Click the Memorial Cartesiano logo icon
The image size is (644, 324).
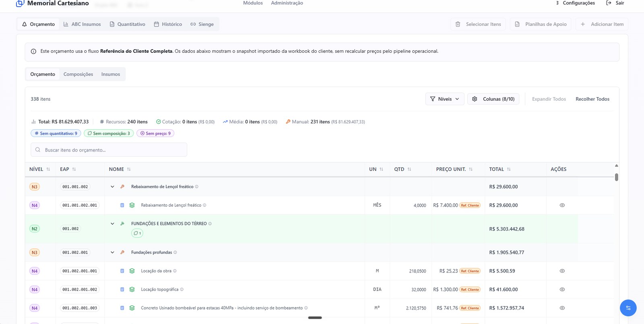[x=20, y=3]
